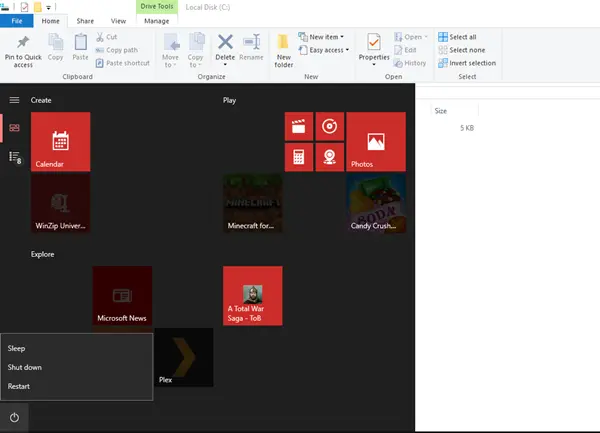Viewport: 600px width, 433px height.
Task: Open the Groove Music disc tile
Action: pos(329,126)
